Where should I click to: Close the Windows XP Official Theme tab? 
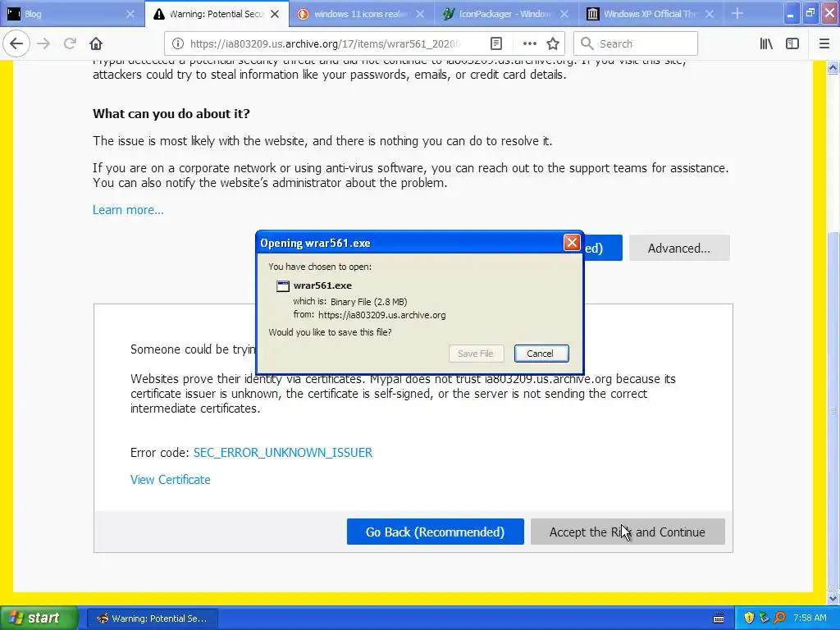710,15
